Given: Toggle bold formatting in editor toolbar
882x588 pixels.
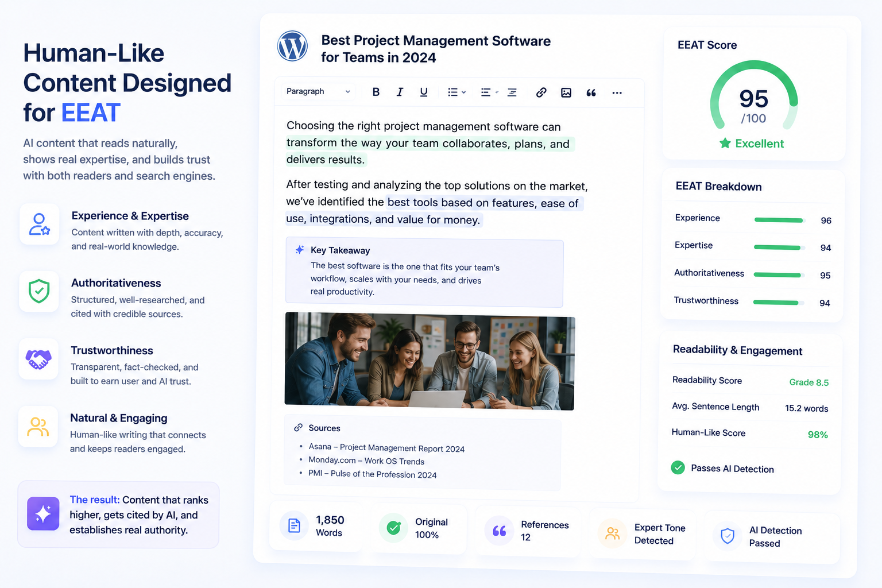Looking at the screenshot, I should [376, 92].
